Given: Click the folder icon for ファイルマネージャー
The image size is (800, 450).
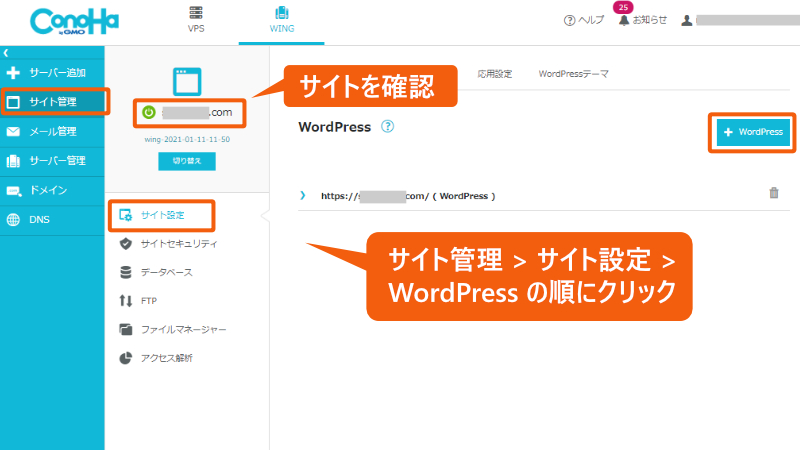Looking at the screenshot, I should tap(126, 330).
